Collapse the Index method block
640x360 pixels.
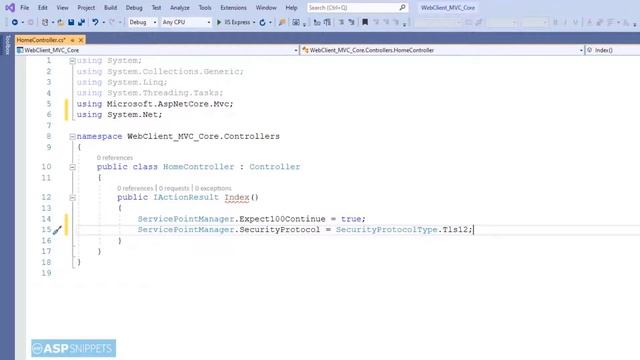(x=72, y=198)
